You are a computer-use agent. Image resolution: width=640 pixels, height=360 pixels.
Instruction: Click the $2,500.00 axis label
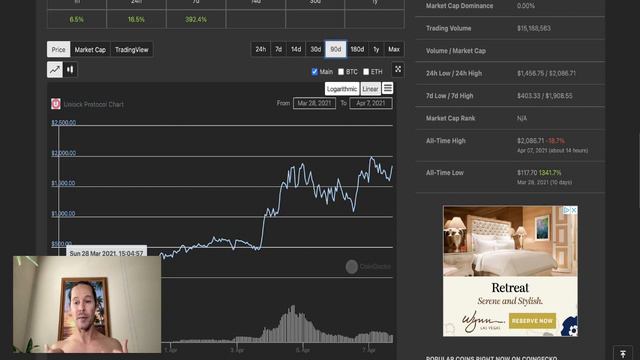click(x=64, y=122)
